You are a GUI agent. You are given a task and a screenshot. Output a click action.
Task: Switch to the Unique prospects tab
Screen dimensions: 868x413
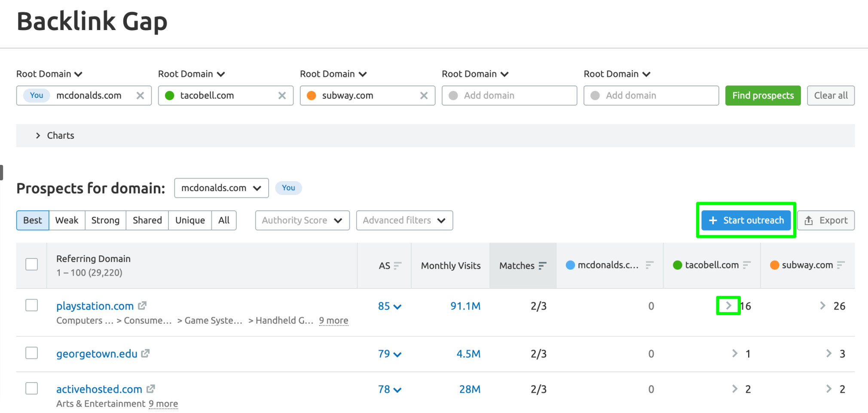(190, 220)
